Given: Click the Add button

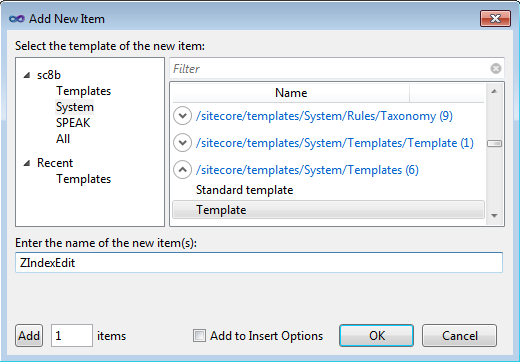Looking at the screenshot, I should click(x=29, y=336).
